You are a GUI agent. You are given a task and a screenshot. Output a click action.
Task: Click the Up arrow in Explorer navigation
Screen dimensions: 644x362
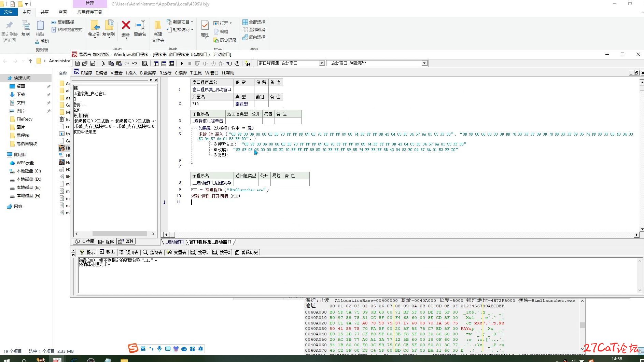point(30,61)
